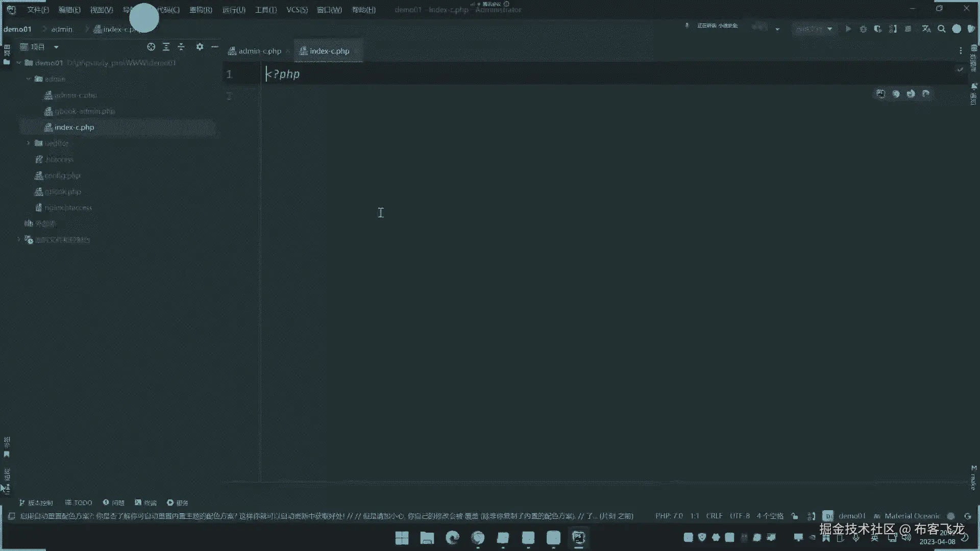This screenshot has width=980, height=551.
Task: Click the translate icon in top toolbar
Action: (x=926, y=29)
